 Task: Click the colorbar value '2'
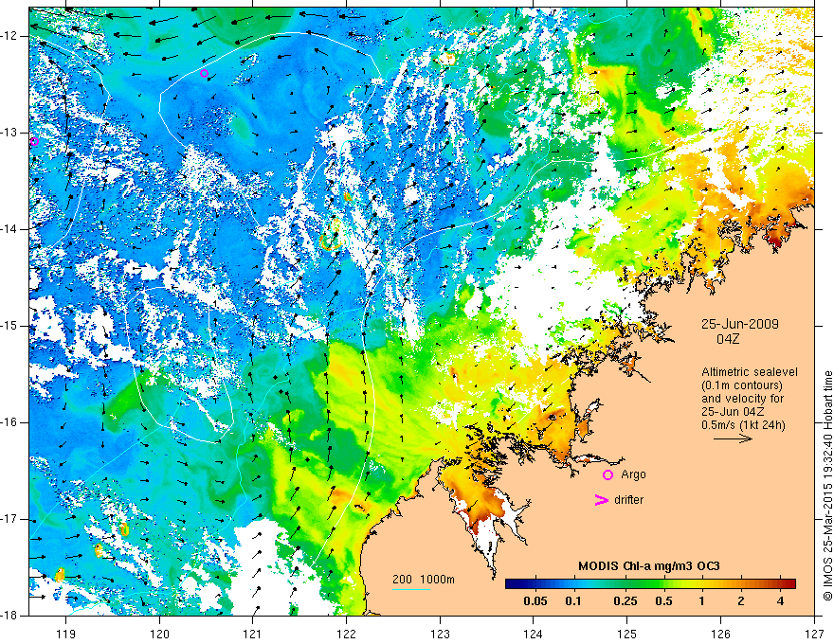click(x=741, y=601)
